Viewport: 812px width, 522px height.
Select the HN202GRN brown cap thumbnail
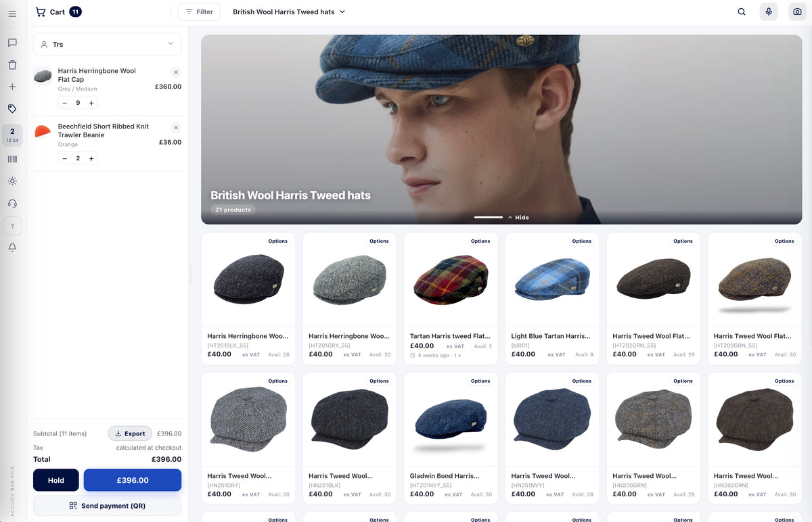755,419
